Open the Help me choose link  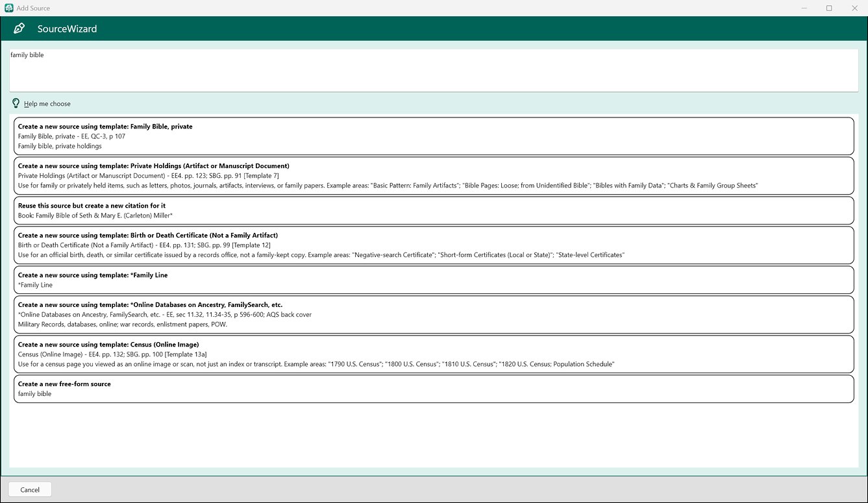pyautogui.click(x=47, y=104)
